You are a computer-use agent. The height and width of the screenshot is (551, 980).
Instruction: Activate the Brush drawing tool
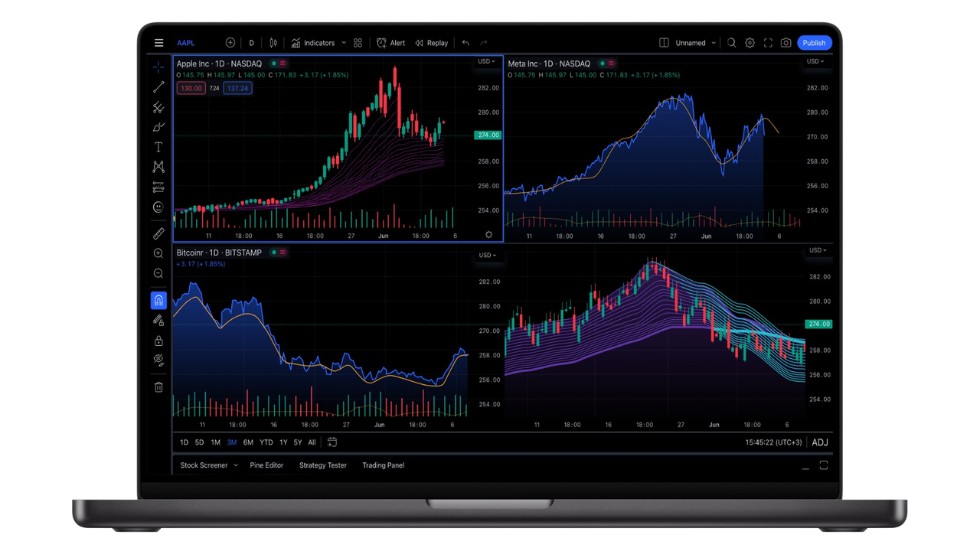158,127
